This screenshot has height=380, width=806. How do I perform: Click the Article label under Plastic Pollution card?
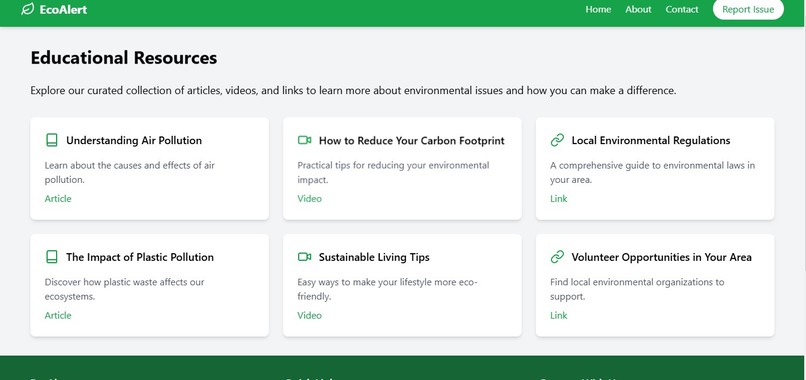coord(58,315)
